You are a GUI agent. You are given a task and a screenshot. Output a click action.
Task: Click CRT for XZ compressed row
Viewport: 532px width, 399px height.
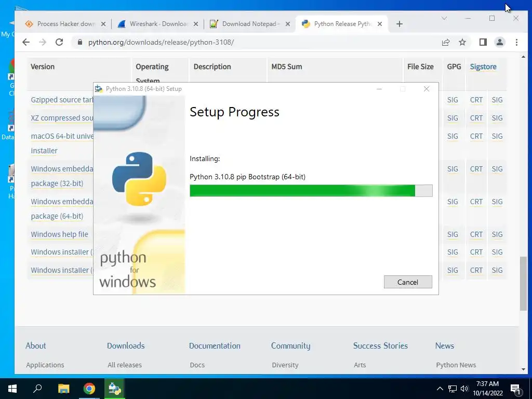tap(476, 118)
